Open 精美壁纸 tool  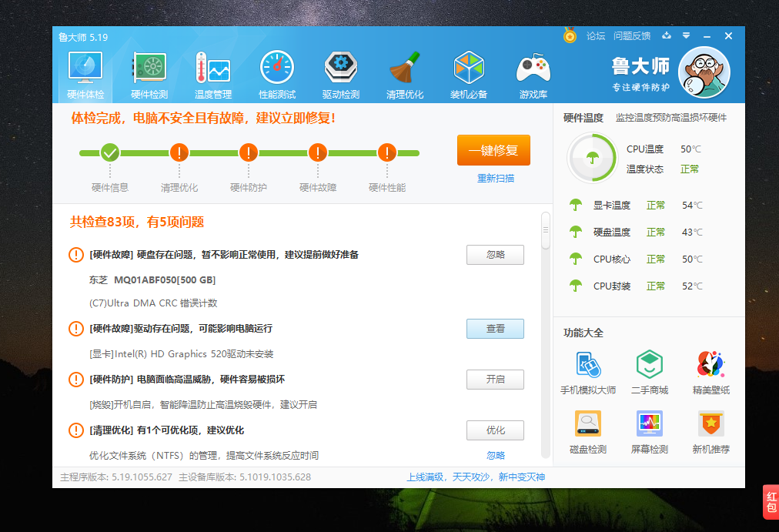click(x=711, y=373)
